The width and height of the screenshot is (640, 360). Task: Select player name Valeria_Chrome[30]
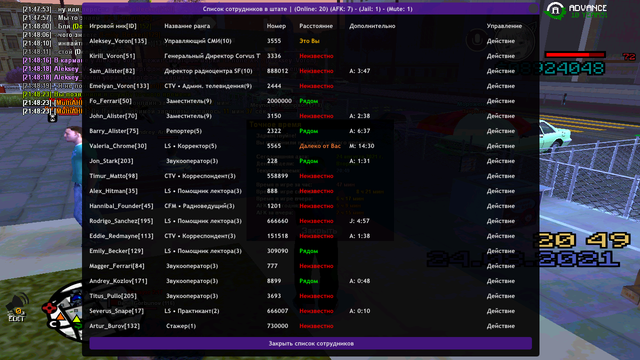tap(118, 146)
